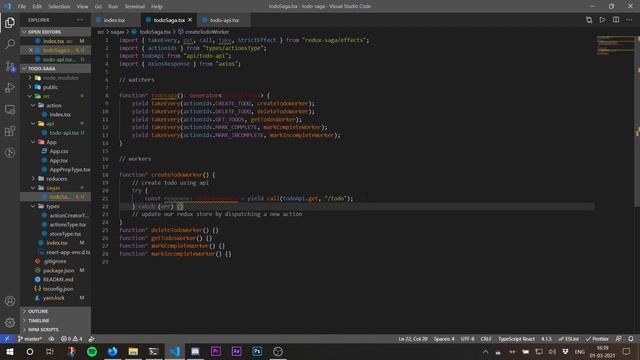Open App.css in the file tree
The width and height of the screenshot is (640, 360).
pos(56,151)
